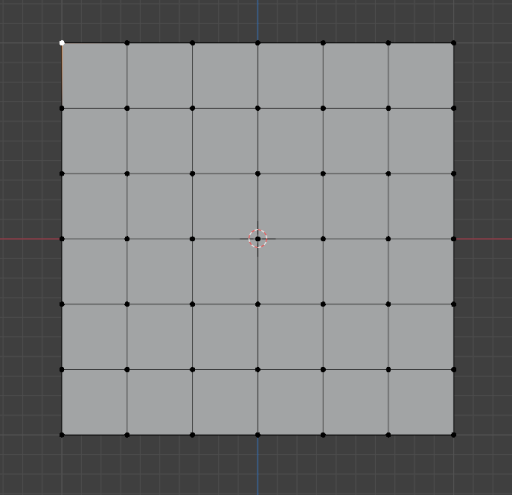Click inside the bottom-right corner face

click(421, 402)
